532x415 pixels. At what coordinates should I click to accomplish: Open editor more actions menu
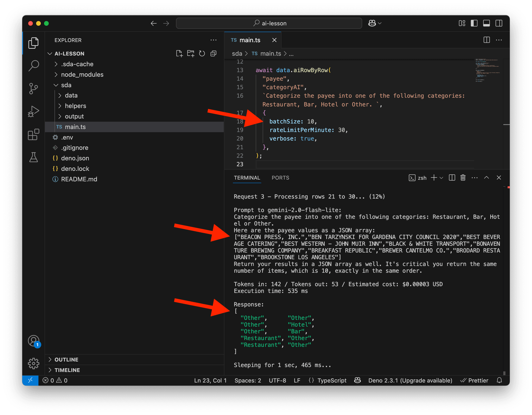tap(499, 40)
